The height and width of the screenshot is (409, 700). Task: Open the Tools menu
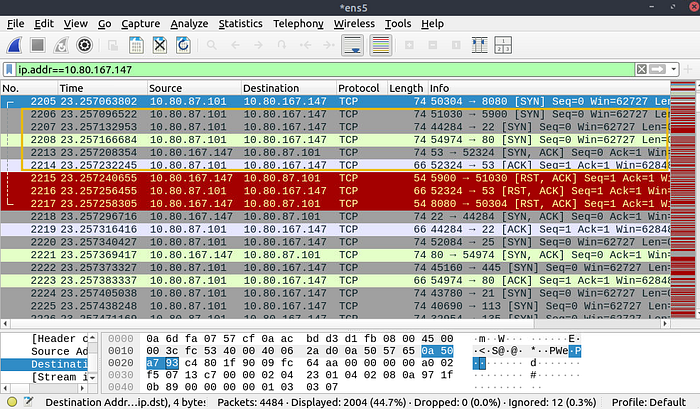tap(398, 24)
